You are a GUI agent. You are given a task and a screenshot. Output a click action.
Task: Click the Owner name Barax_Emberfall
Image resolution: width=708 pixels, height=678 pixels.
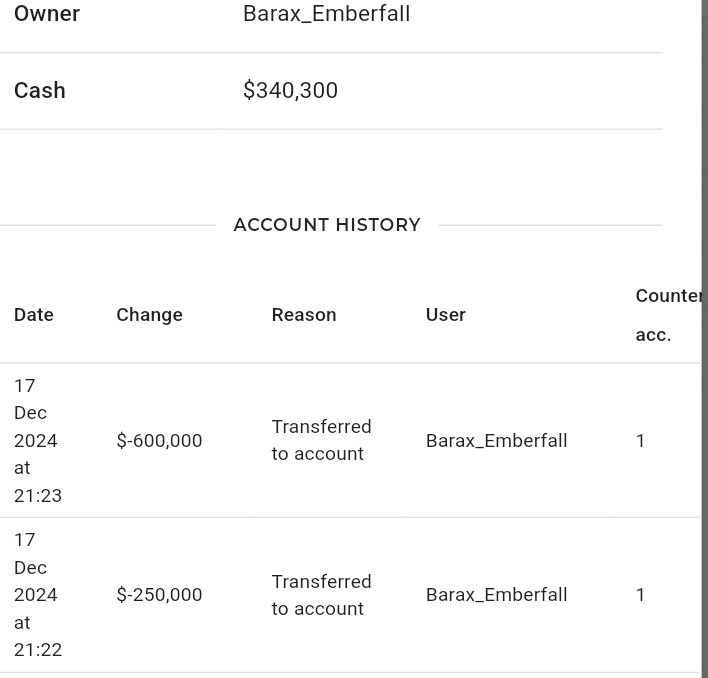click(x=326, y=14)
